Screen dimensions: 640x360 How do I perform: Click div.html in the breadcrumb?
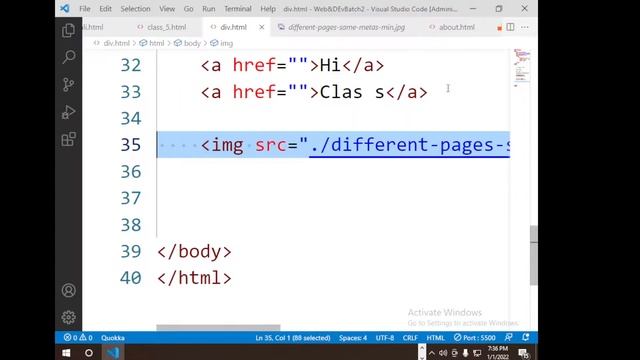[x=116, y=43]
